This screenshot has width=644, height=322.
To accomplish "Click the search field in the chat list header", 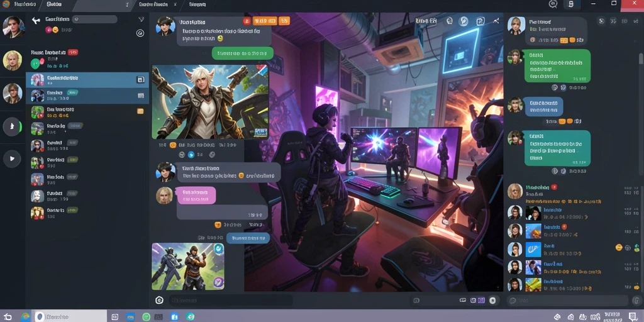I will (x=94, y=19).
